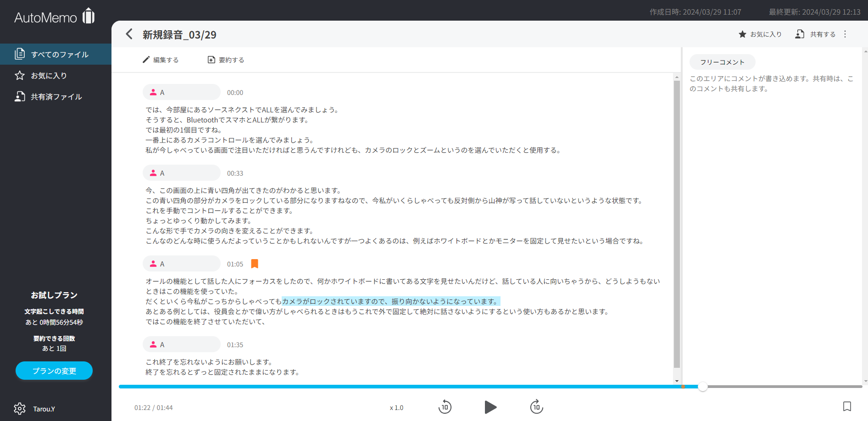The image size is (868, 421).
Task: Click the audio progress slider handle
Action: (x=702, y=387)
